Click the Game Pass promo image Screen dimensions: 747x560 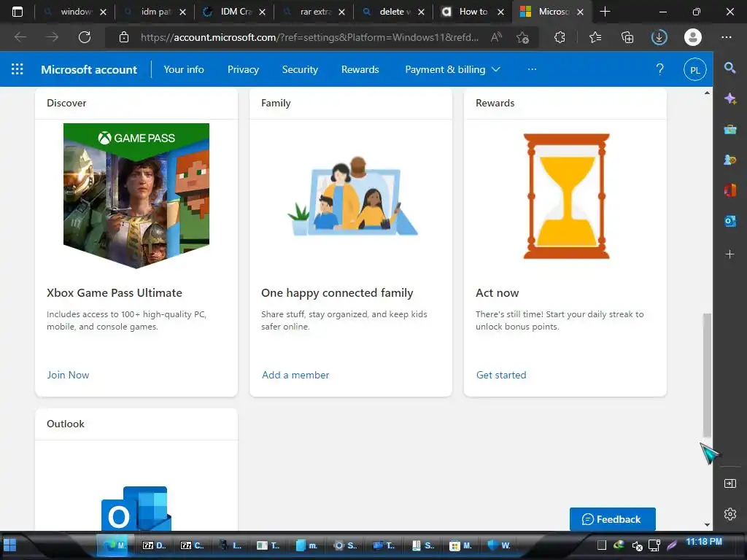(136, 195)
